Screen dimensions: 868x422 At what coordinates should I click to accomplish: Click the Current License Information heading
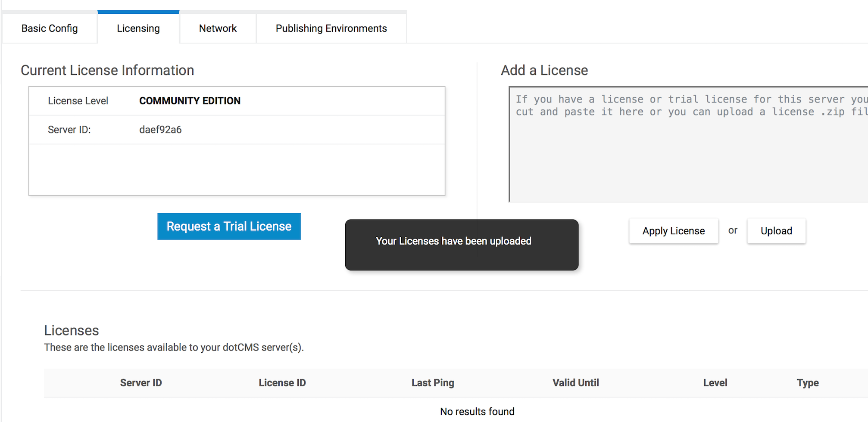tap(108, 70)
